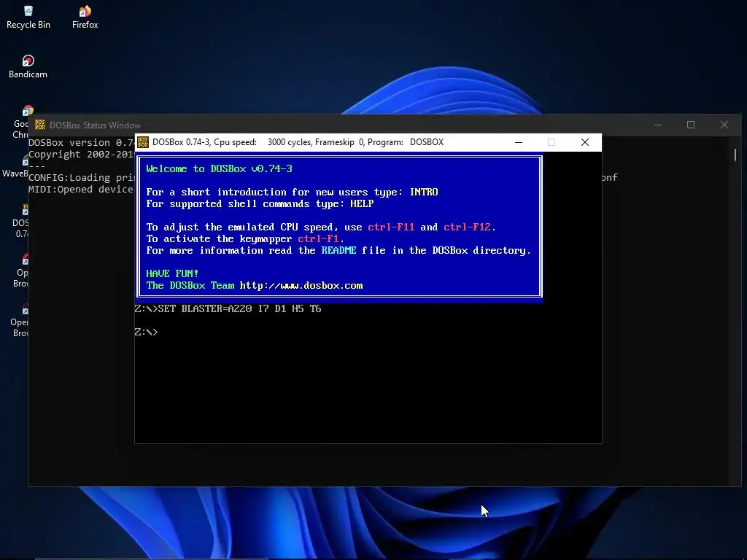Click the HELP keyword in welcome text
The height and width of the screenshot is (560, 747).
coord(362,204)
